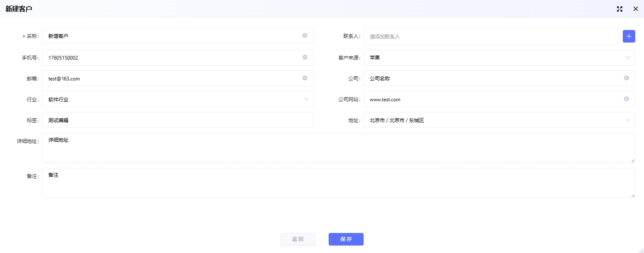This screenshot has width=644, height=253.
Task: Open the 地址 region cascader
Action: click(499, 120)
